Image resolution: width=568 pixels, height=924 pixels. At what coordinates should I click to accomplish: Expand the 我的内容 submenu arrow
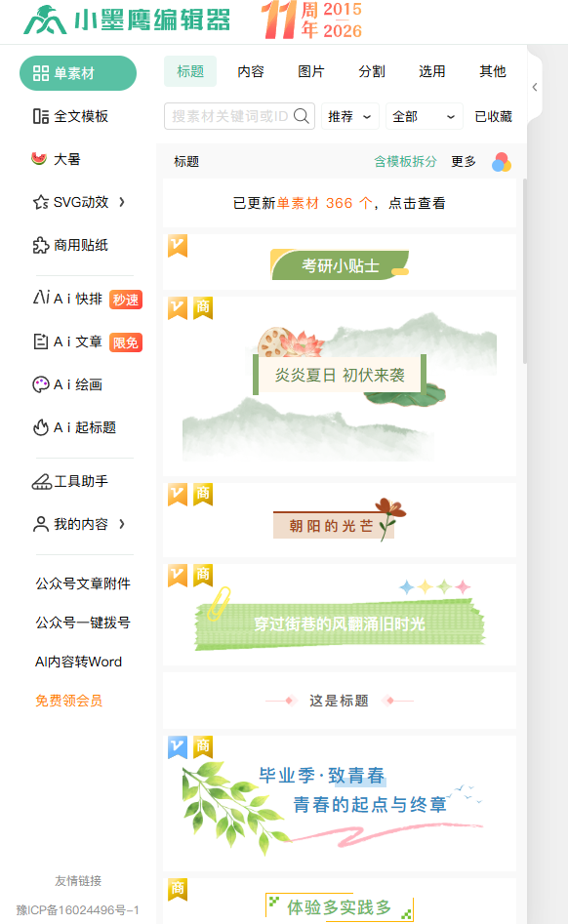click(122, 524)
